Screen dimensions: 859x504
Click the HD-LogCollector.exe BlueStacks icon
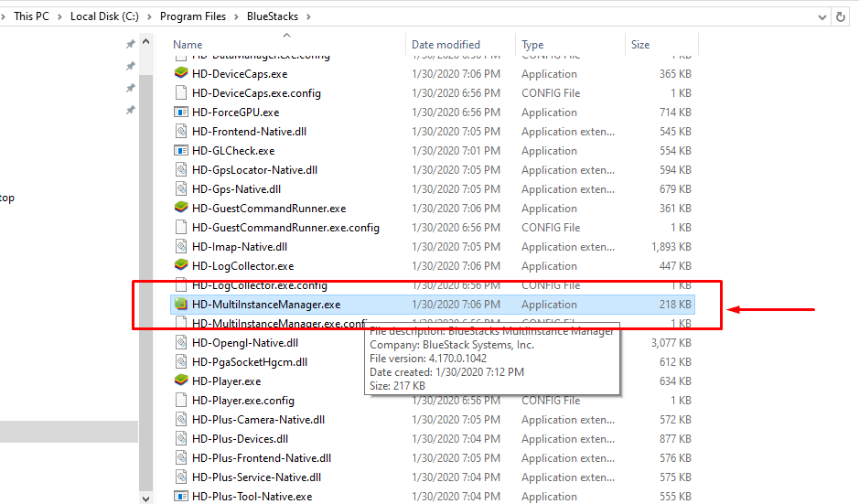181,265
